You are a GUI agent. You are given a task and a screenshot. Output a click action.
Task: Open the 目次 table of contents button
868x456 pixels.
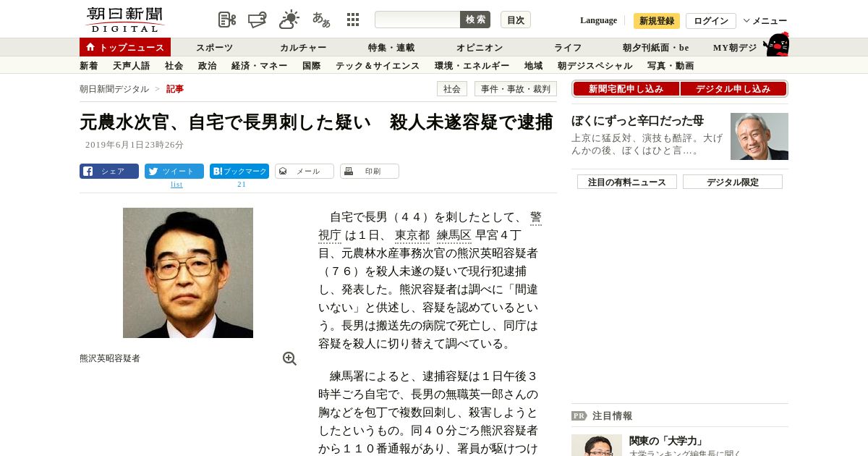pos(516,20)
